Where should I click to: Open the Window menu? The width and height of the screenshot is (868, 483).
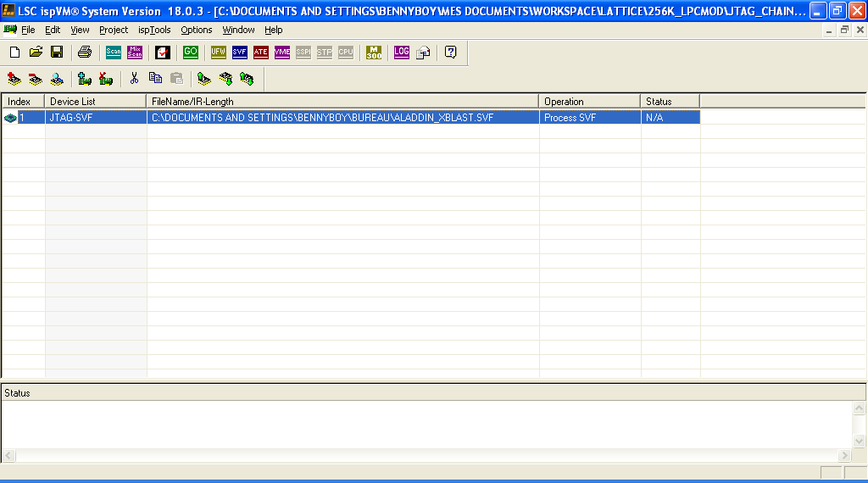(x=238, y=30)
